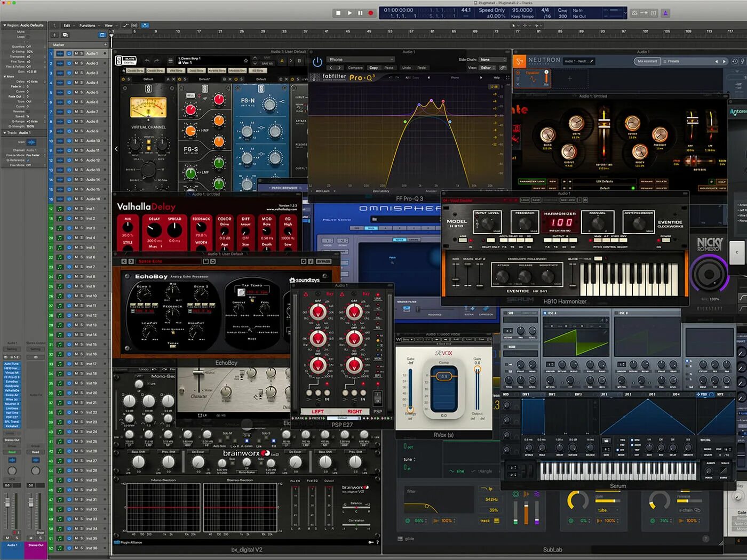The width and height of the screenshot is (747, 560).
Task: Click the Audio 1 channel pan knob
Action: [x=12, y=471]
